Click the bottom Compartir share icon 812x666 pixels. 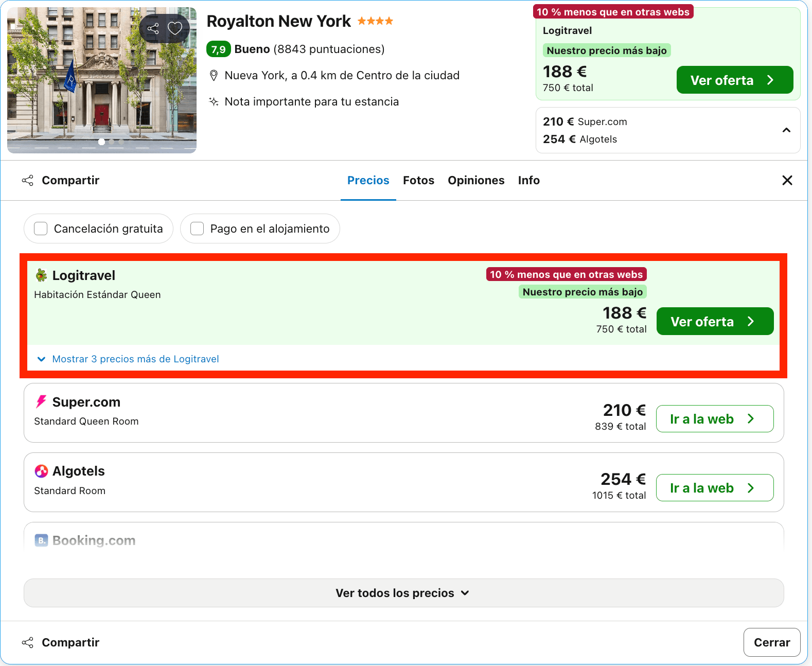click(x=28, y=642)
